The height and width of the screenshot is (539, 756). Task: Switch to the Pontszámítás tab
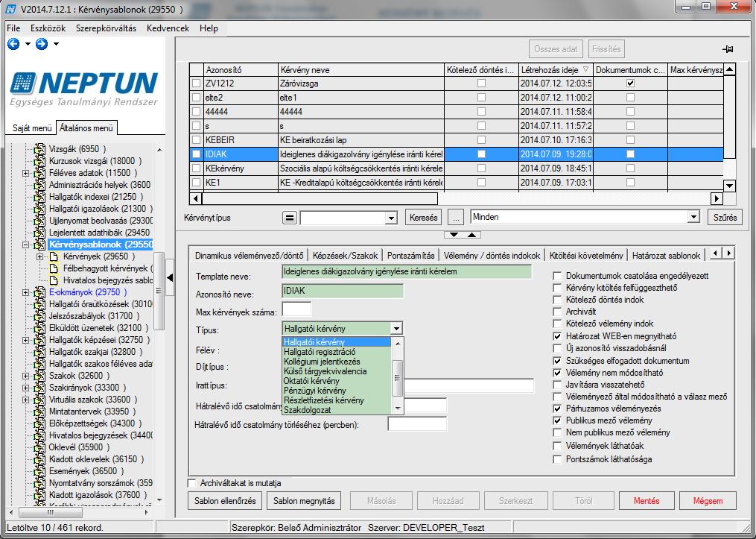tap(412, 255)
